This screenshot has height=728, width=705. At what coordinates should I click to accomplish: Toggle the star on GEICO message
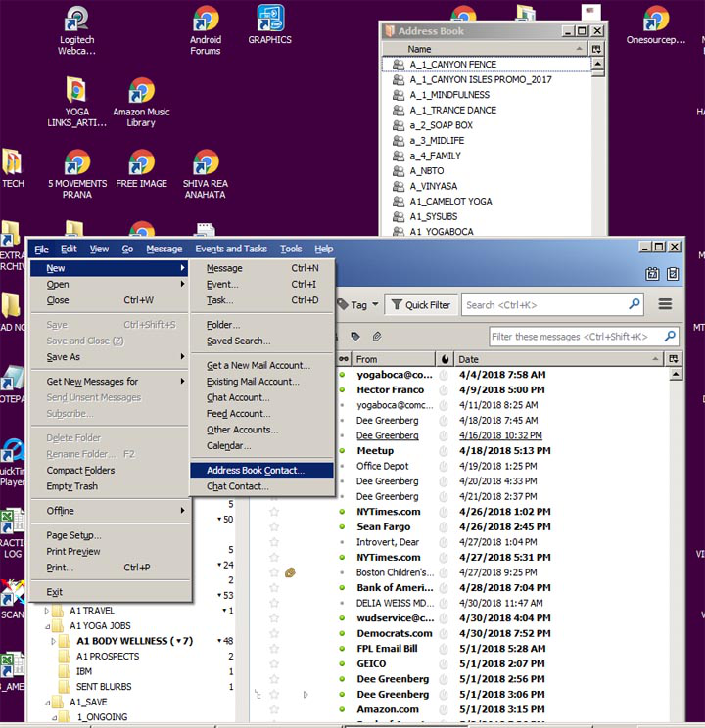pyautogui.click(x=274, y=663)
